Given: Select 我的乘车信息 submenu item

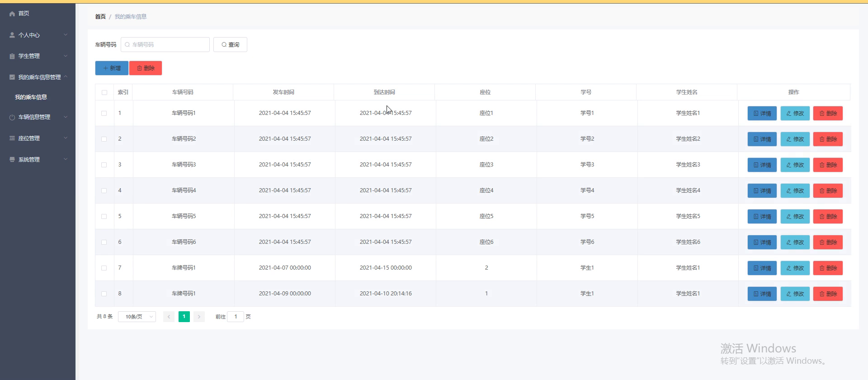Looking at the screenshot, I should [x=31, y=97].
